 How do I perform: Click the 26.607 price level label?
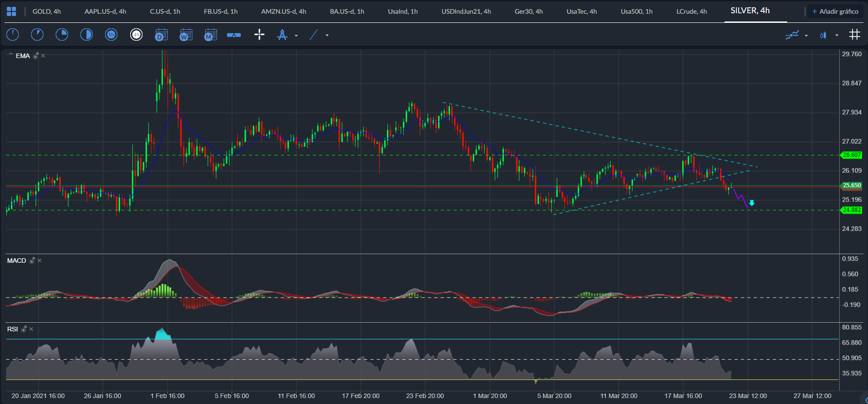pos(852,155)
